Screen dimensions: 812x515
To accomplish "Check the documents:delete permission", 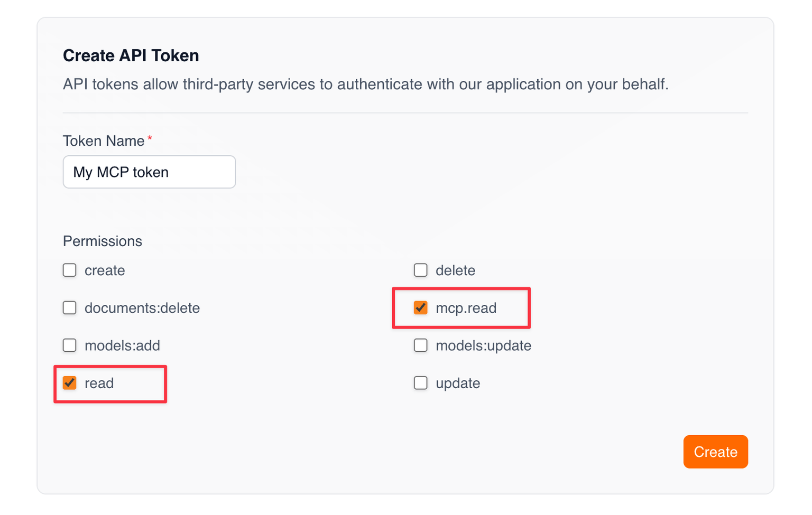I will click(69, 307).
